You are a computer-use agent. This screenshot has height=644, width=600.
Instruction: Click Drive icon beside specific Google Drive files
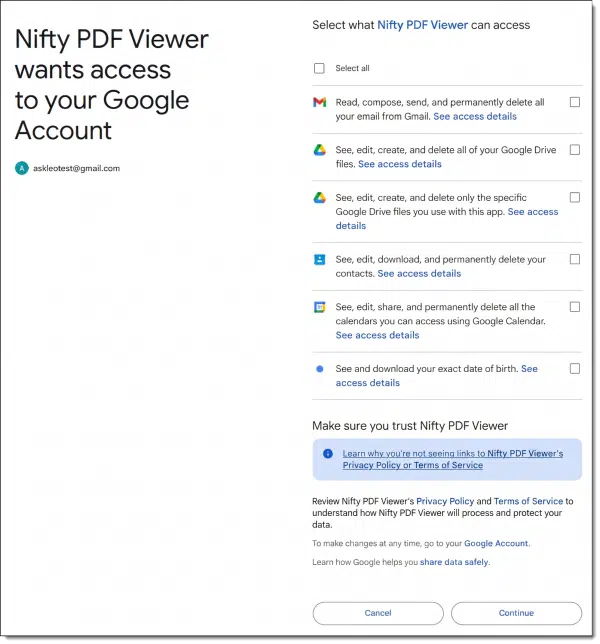(320, 198)
